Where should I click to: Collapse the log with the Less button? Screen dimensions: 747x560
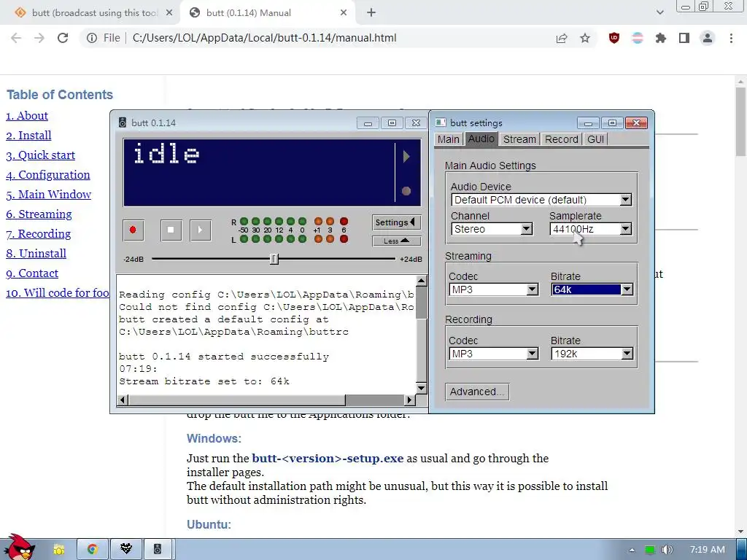[396, 241]
